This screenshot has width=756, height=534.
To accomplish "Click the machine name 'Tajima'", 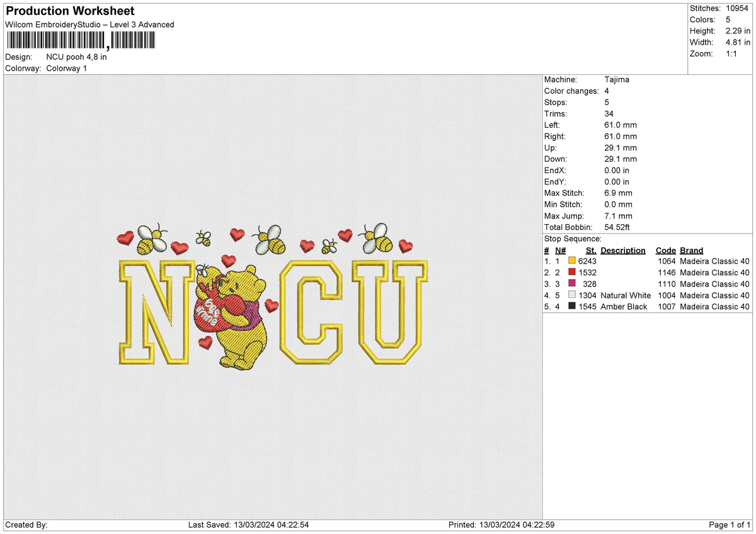I will click(617, 79).
